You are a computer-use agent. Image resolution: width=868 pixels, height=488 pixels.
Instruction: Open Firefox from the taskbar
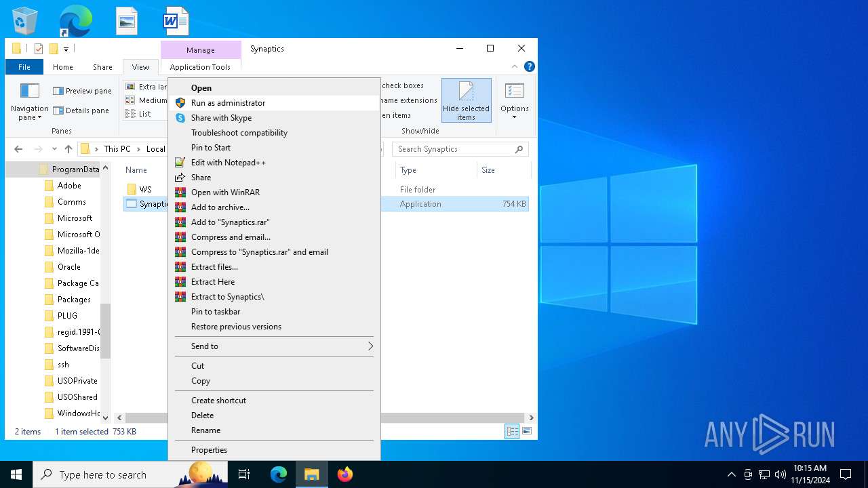click(x=345, y=474)
